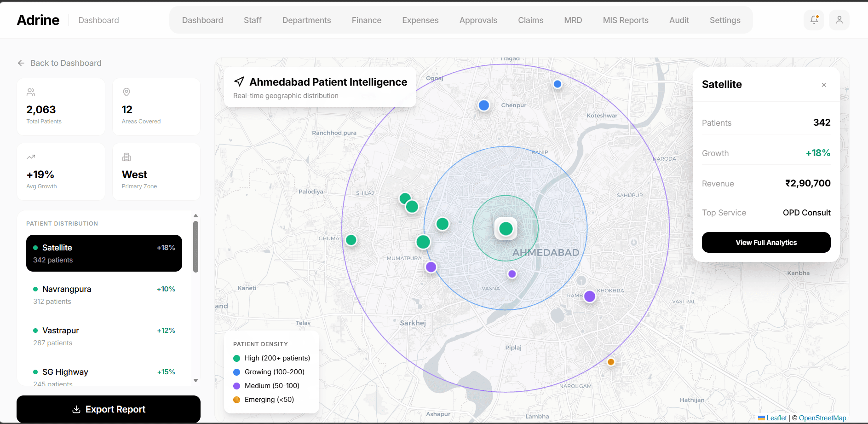868x424 pixels.
Task: Click the building icon on West Primary Zone card
Action: tap(126, 157)
